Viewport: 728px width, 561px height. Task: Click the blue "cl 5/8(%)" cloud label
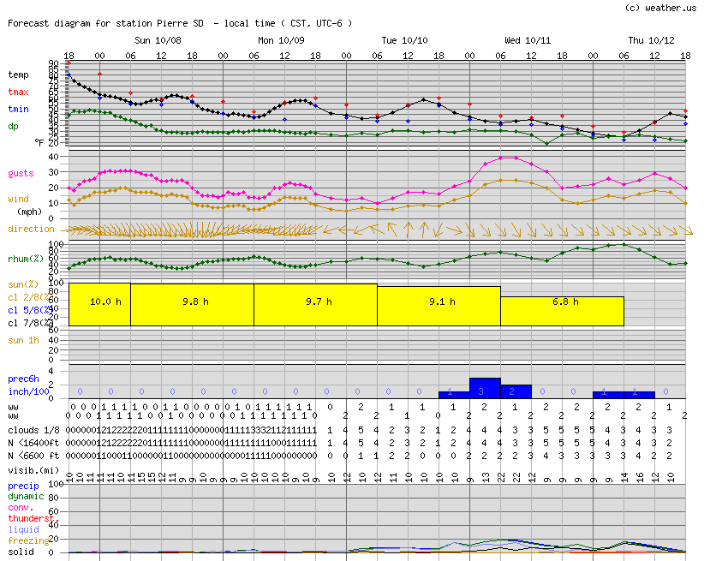31,310
